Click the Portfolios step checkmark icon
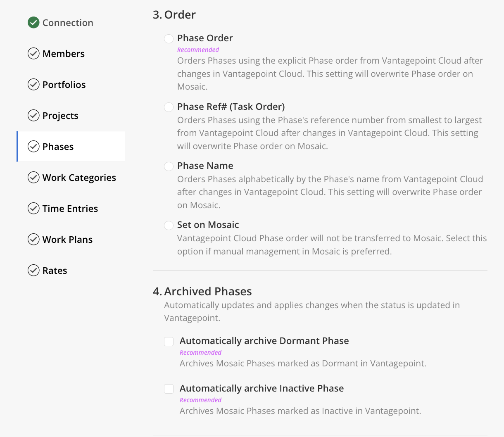Viewport: 504px width, 437px height. pos(33,85)
